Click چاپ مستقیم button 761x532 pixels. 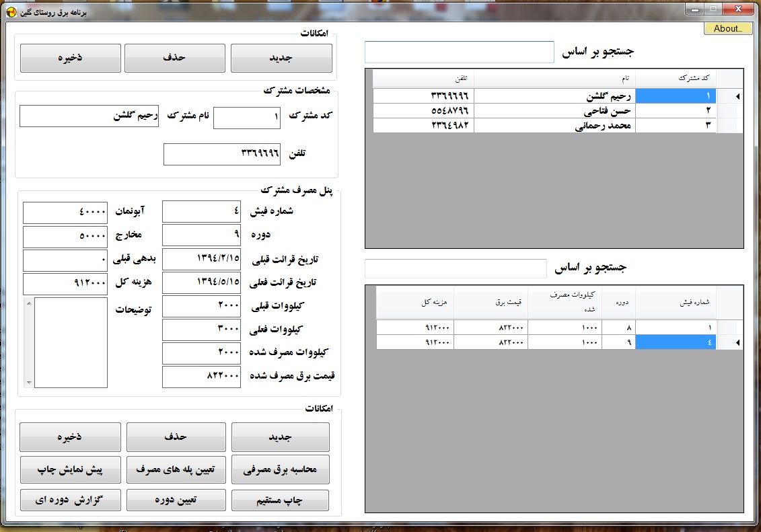[x=280, y=500]
